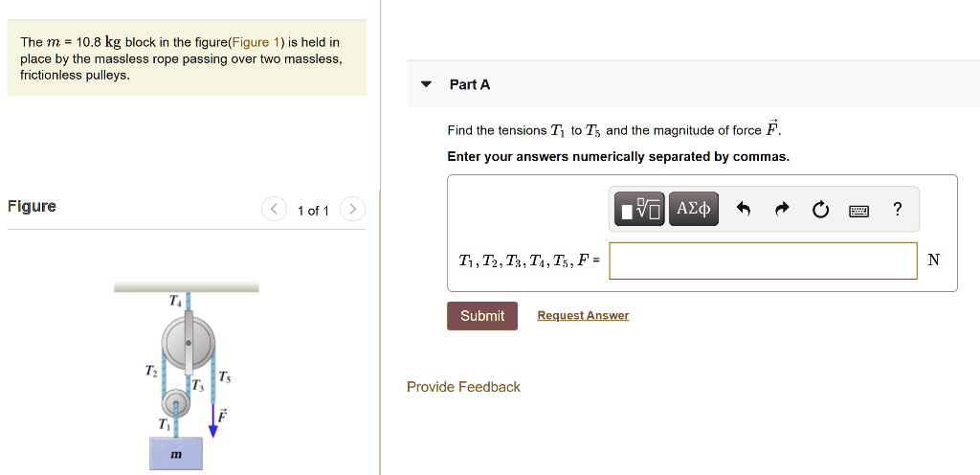Click the Part A heading
980x475 pixels.
(x=470, y=84)
